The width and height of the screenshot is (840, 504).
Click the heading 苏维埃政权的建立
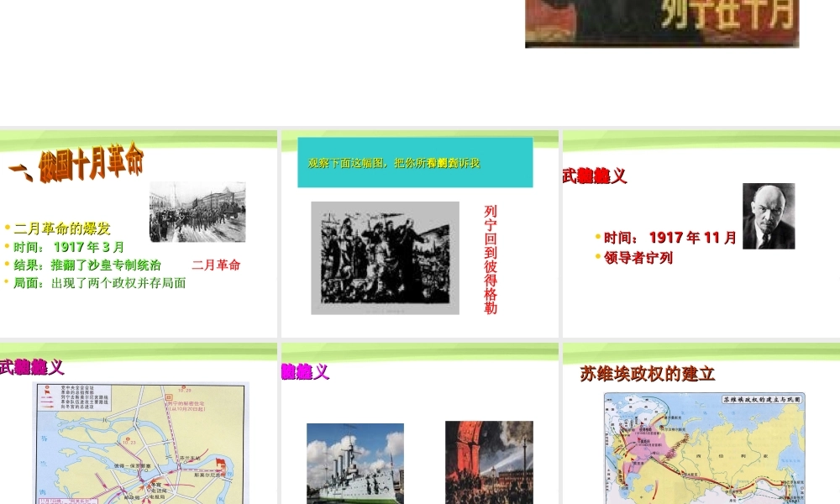pyautogui.click(x=647, y=374)
